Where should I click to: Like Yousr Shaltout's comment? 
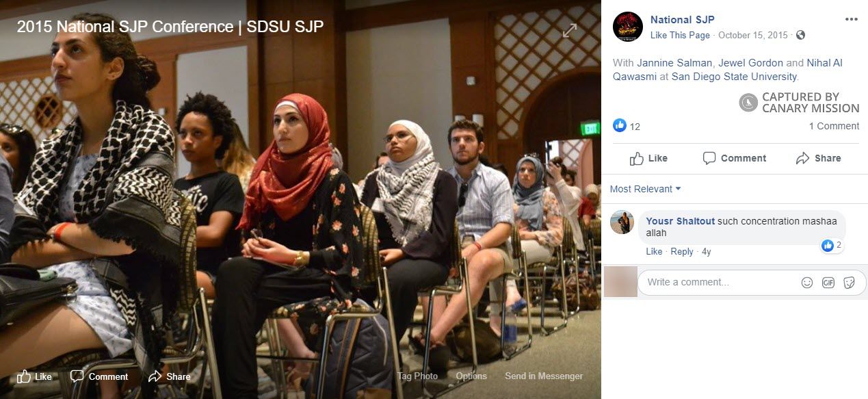pos(654,251)
